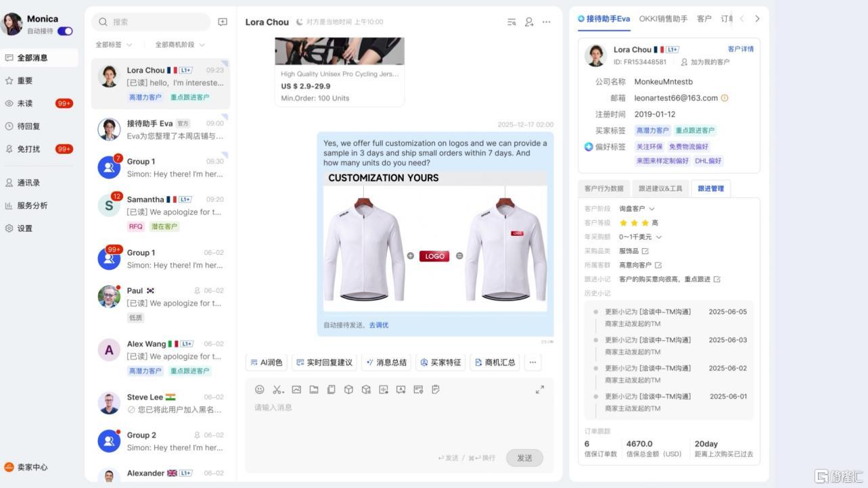Click the AI润色 button

[x=267, y=362]
